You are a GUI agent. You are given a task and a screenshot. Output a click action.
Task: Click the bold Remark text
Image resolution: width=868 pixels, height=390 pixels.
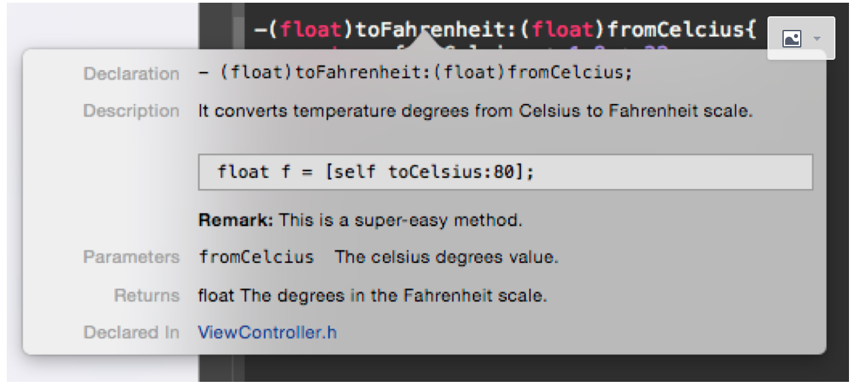click(x=236, y=220)
